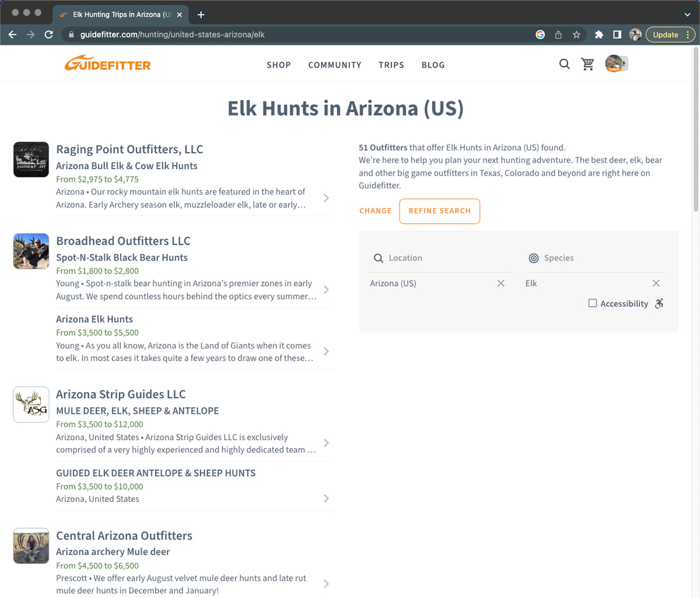Image resolution: width=700 pixels, height=598 pixels.
Task: Toggle the browser side panel icon
Action: (617, 34)
